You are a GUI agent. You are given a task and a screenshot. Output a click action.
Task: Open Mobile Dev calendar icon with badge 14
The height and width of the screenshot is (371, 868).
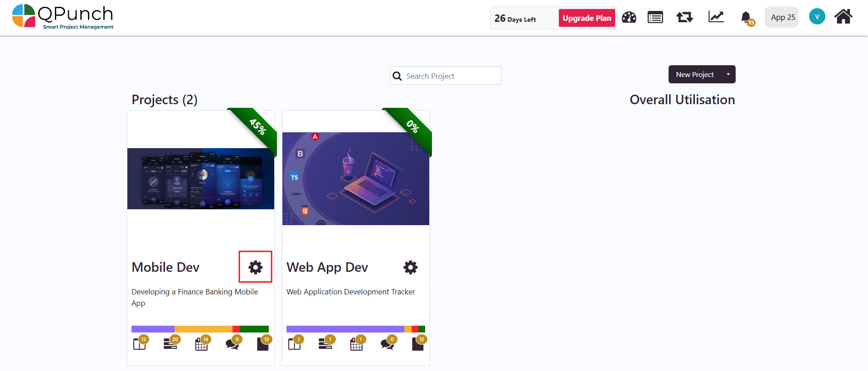(202, 343)
